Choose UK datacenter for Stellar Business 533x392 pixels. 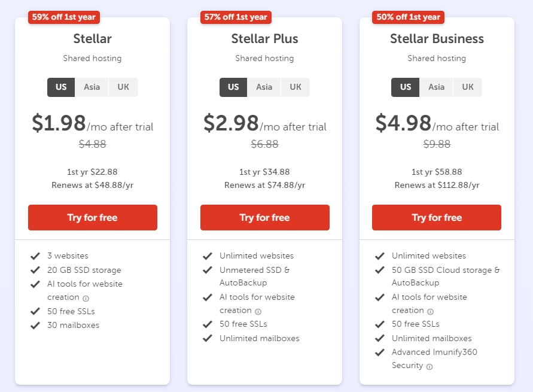coord(468,87)
